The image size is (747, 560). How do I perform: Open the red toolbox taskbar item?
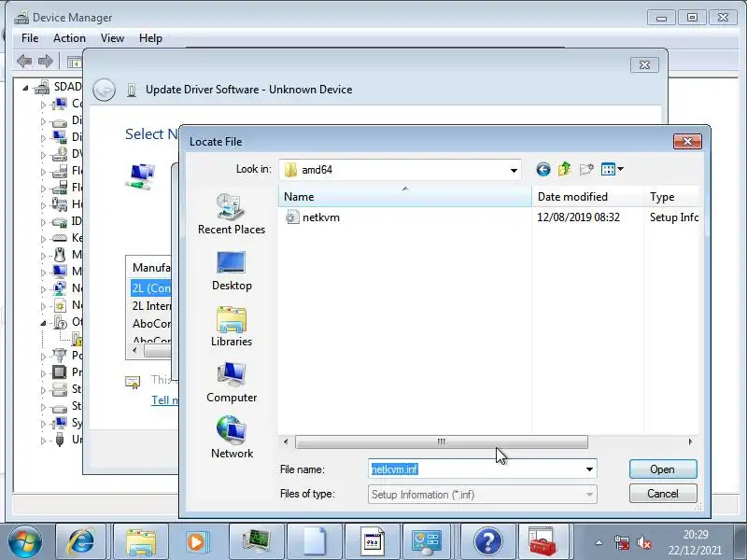543,541
